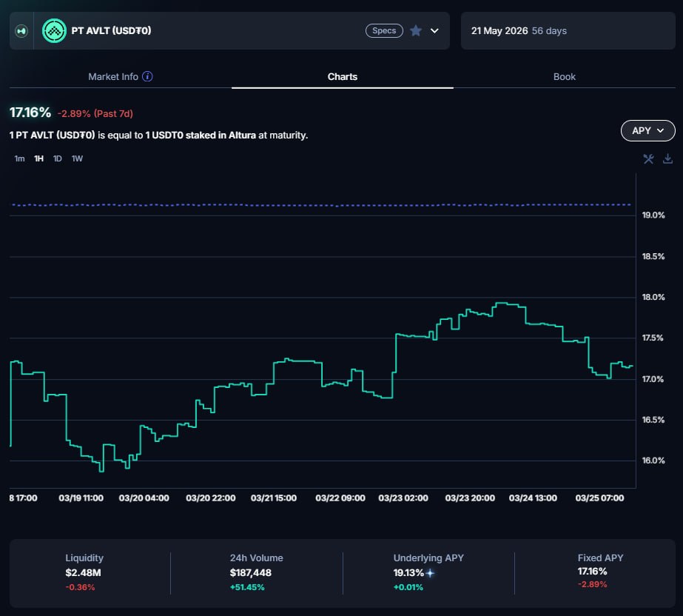The width and height of the screenshot is (683, 616).
Task: Click the -2.89% (Past 7d) change label
Action: click(95, 114)
